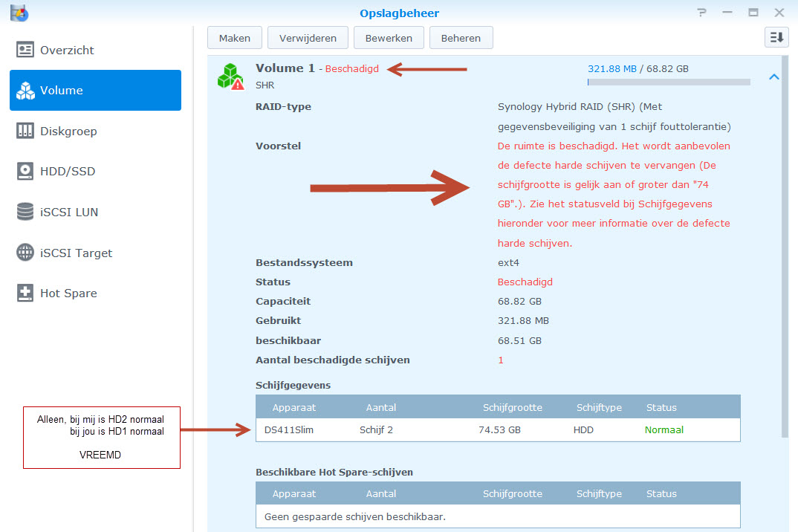Image resolution: width=798 pixels, height=532 pixels.
Task: Open the sort order button in toolbar
Action: 776,38
